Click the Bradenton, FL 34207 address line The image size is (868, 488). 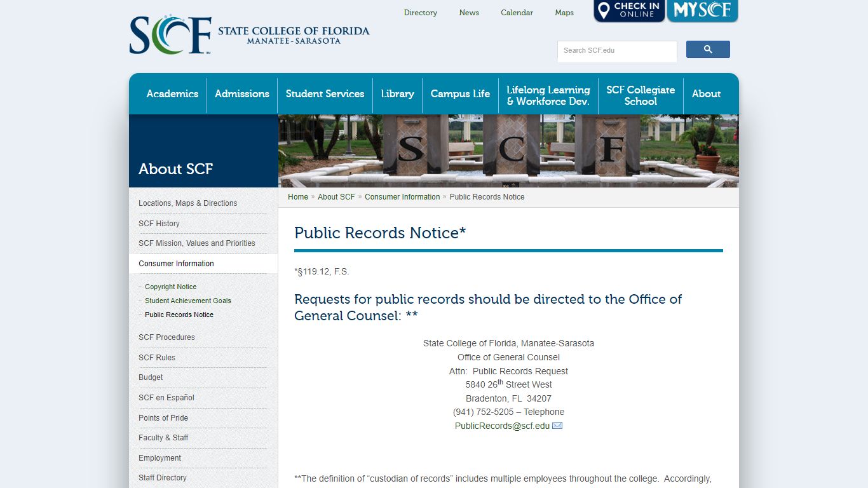pos(508,399)
